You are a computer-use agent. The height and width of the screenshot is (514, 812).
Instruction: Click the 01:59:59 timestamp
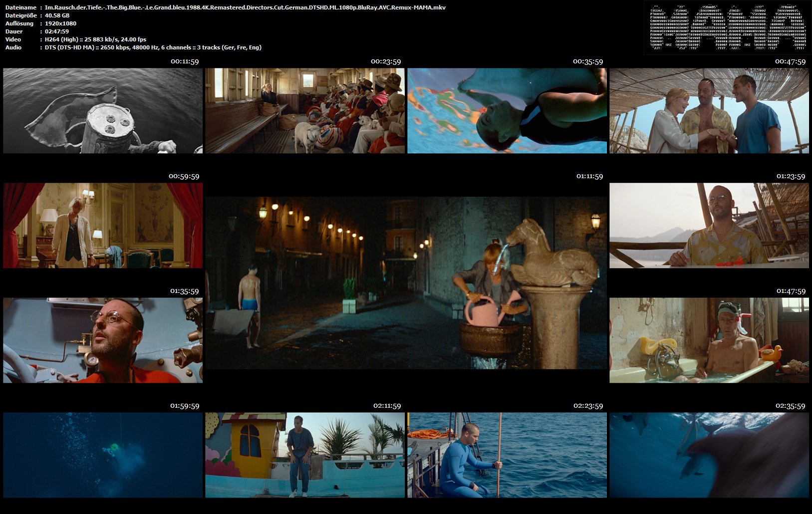click(185, 406)
